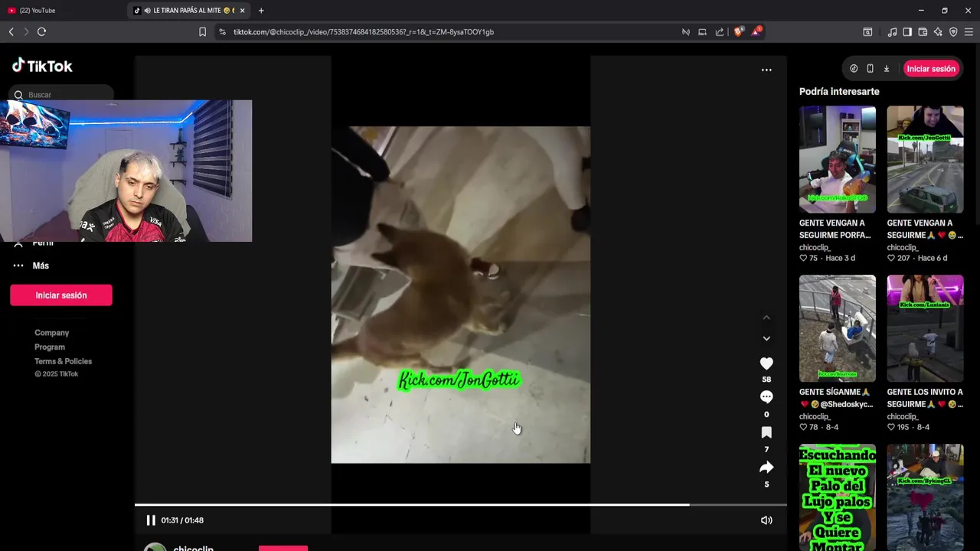Toggle the browser sidebar panel
This screenshot has height=551, width=980.
click(907, 32)
